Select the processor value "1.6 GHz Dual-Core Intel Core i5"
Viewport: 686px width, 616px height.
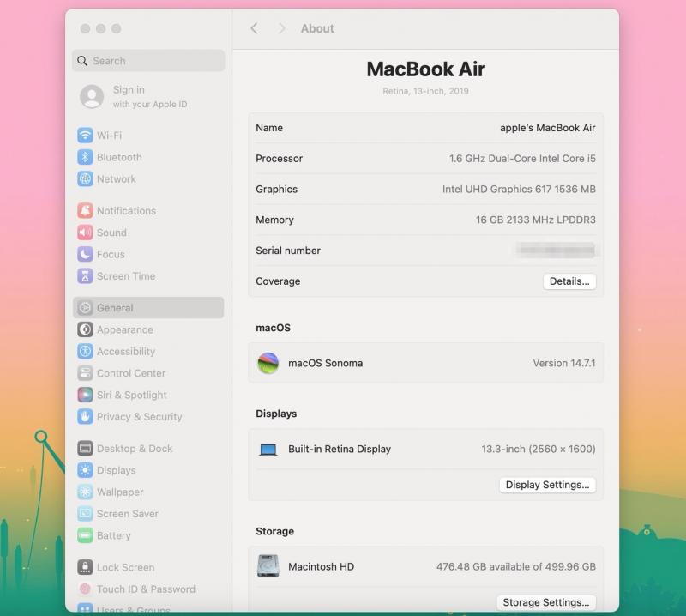pyautogui.click(x=522, y=159)
